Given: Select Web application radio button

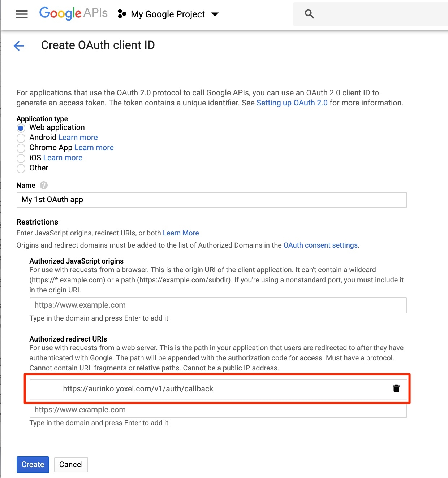Looking at the screenshot, I should [x=21, y=128].
